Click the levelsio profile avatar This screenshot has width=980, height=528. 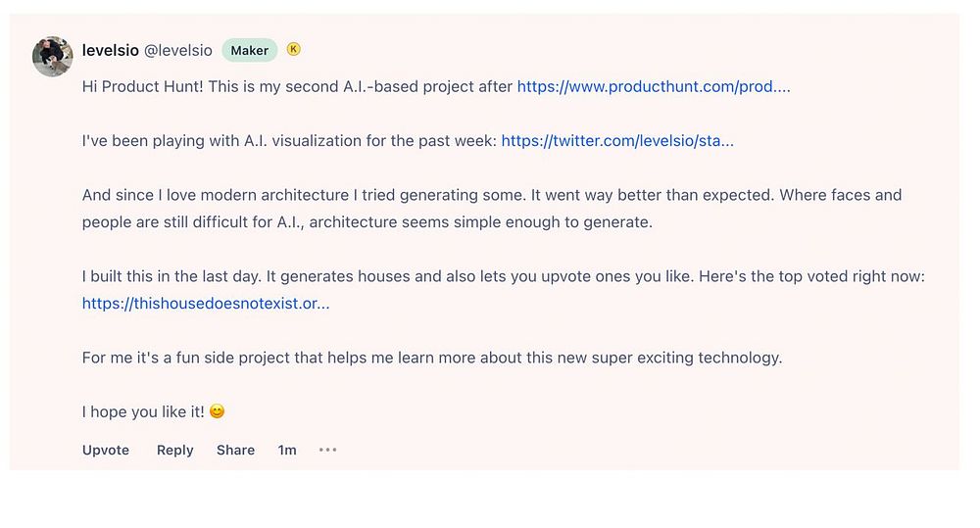(53, 57)
